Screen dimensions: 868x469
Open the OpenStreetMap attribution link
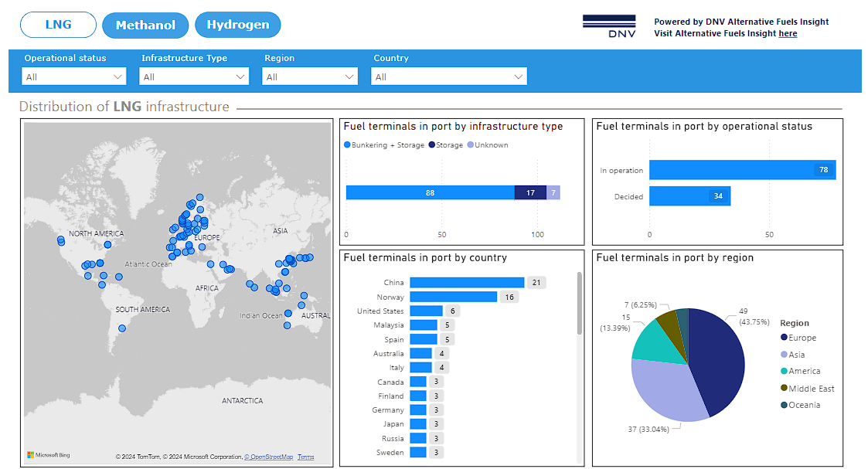tap(269, 457)
